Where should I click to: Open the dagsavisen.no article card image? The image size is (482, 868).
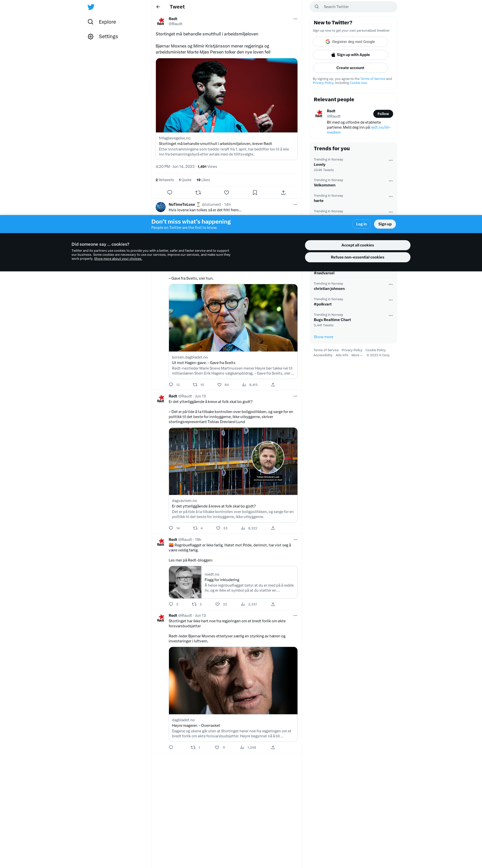[233, 461]
